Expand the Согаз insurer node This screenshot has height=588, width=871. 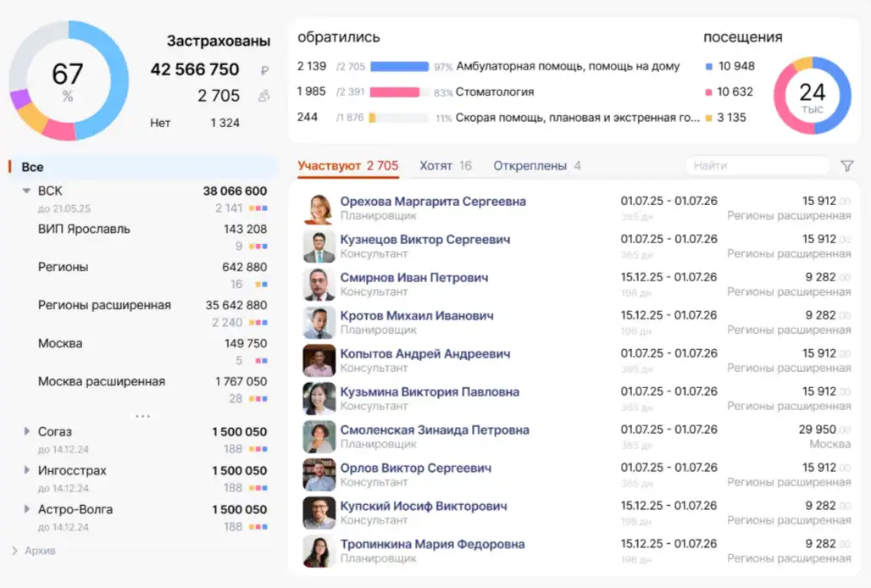point(26,431)
